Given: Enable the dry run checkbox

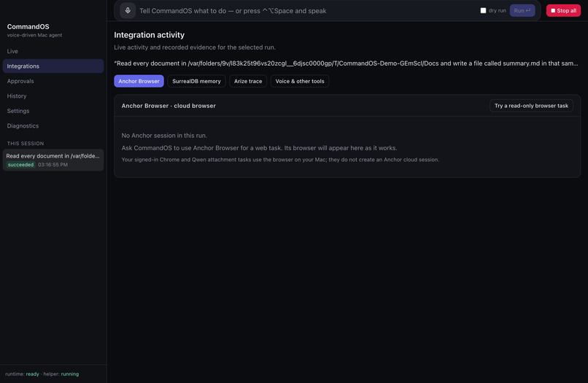Looking at the screenshot, I should pyautogui.click(x=483, y=10).
